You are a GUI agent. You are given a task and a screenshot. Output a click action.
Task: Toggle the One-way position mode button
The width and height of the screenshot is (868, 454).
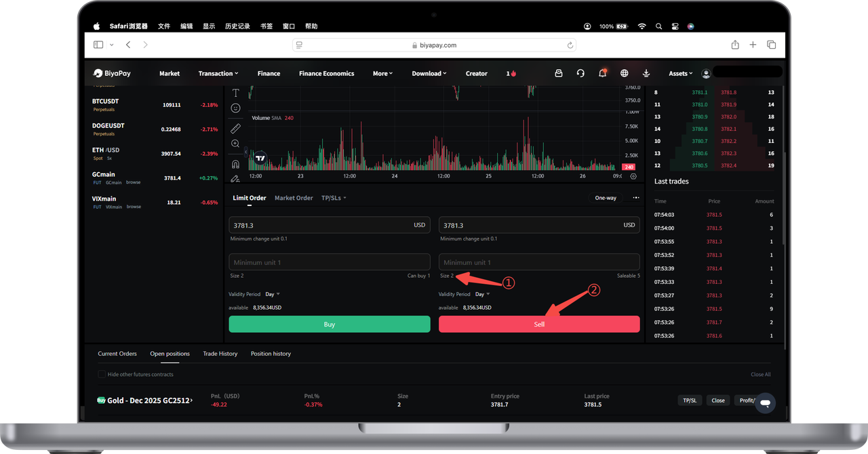[x=606, y=198]
